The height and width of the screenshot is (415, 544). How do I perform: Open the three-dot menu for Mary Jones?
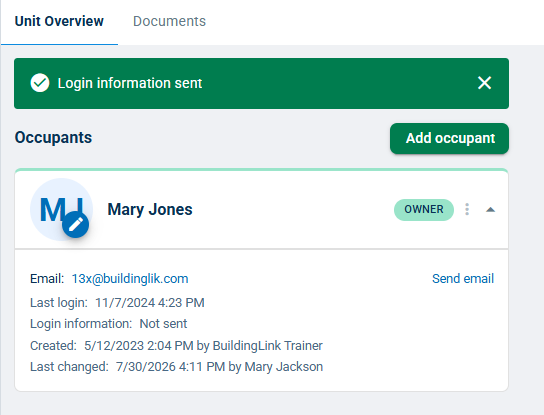click(x=467, y=209)
